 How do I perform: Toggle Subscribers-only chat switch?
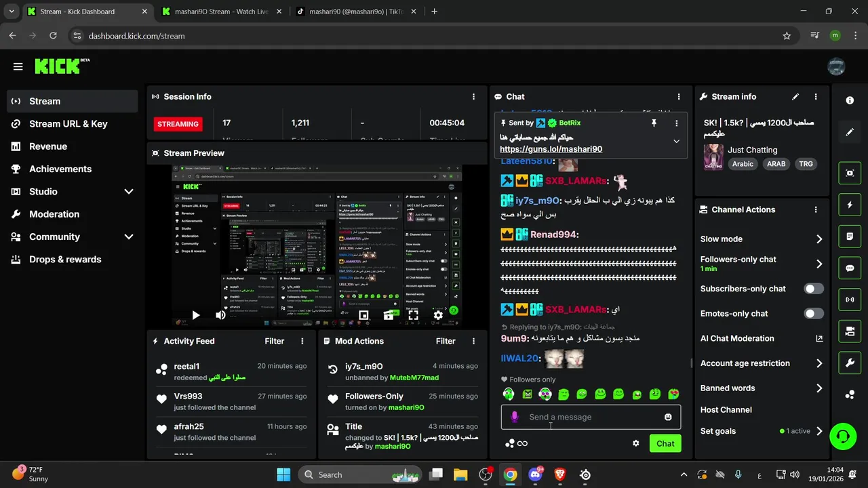(814, 289)
